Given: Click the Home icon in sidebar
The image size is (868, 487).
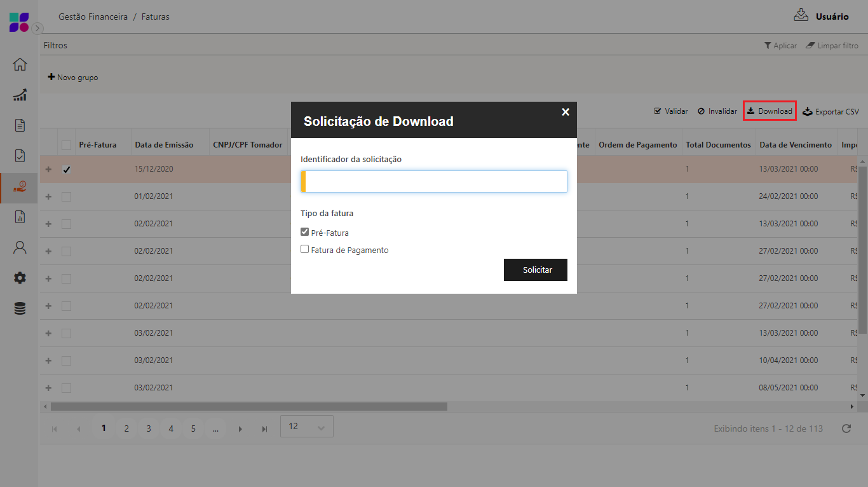Looking at the screenshot, I should (20, 64).
